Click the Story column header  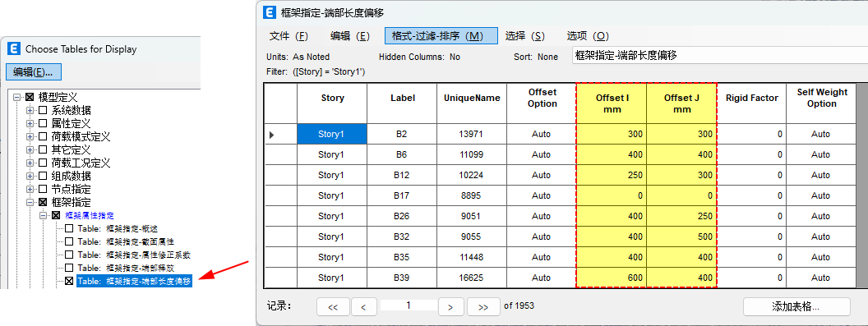point(332,103)
